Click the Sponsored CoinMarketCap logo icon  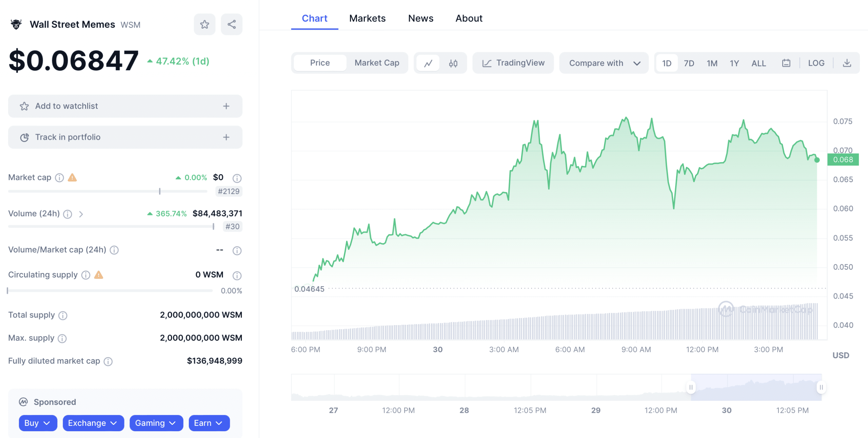click(23, 402)
